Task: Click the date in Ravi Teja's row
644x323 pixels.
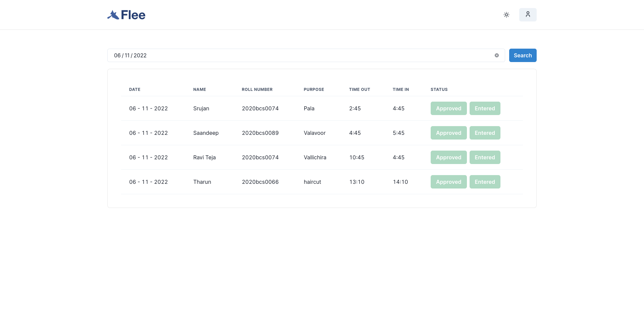Action: [149, 157]
